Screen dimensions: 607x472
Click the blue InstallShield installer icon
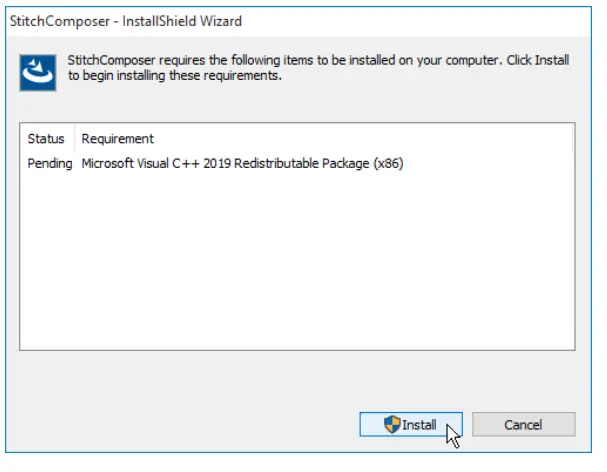[x=37, y=70]
